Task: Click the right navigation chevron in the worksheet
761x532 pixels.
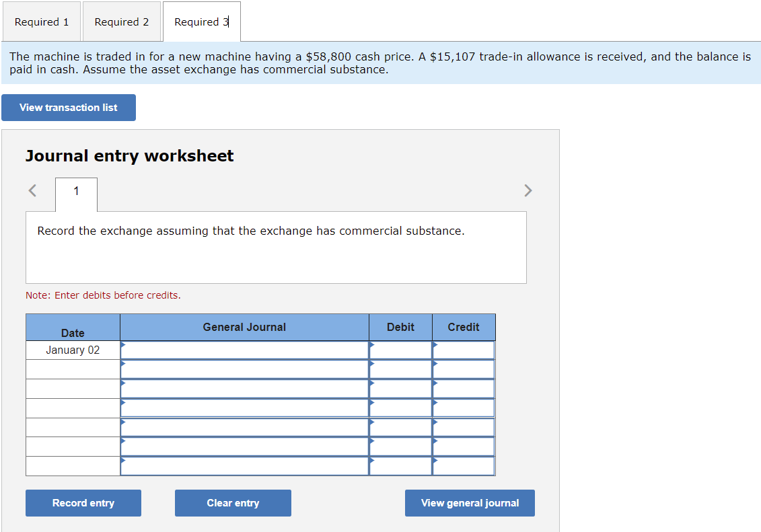Action: click(x=528, y=190)
